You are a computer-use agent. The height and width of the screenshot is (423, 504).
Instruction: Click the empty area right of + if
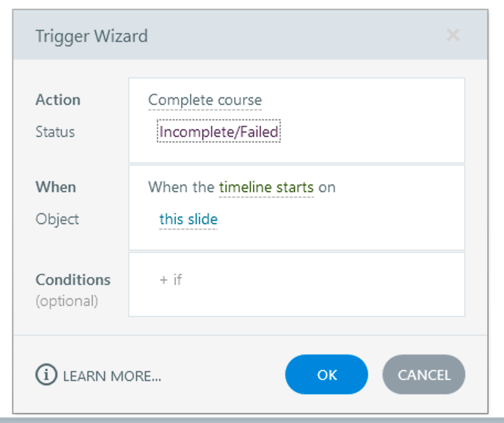[x=321, y=284]
